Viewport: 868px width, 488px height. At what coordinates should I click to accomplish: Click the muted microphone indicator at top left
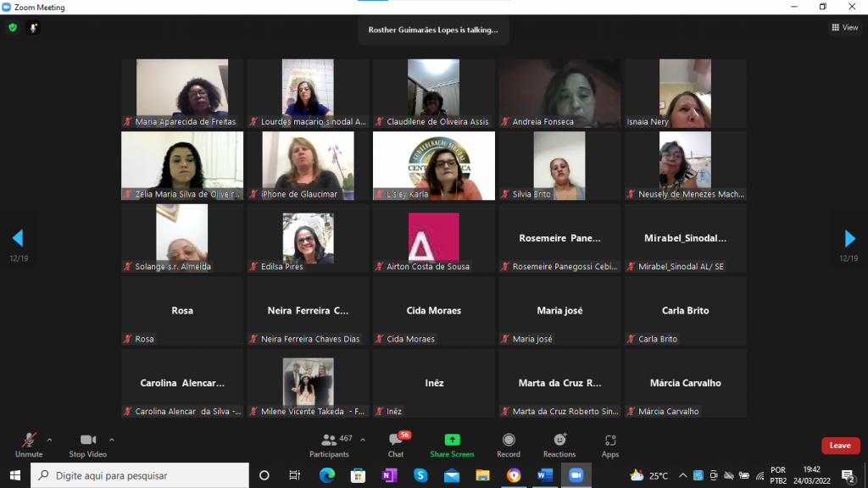pyautogui.click(x=34, y=28)
